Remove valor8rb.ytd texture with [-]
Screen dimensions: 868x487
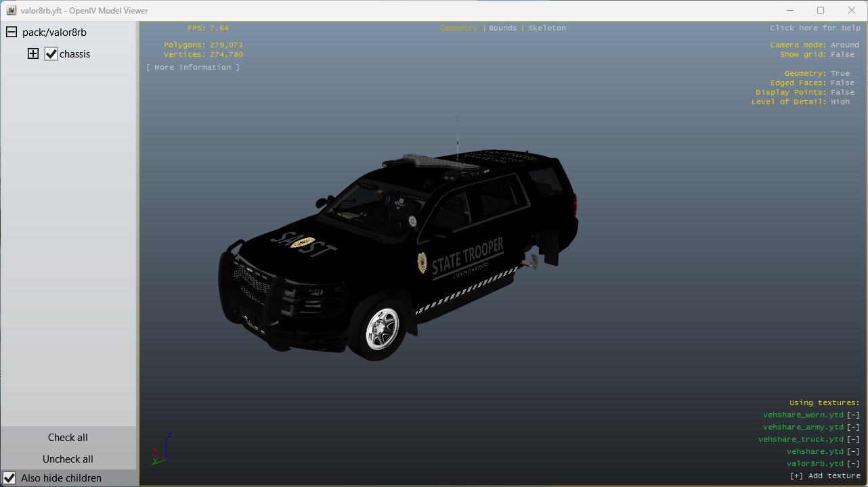[853, 464]
